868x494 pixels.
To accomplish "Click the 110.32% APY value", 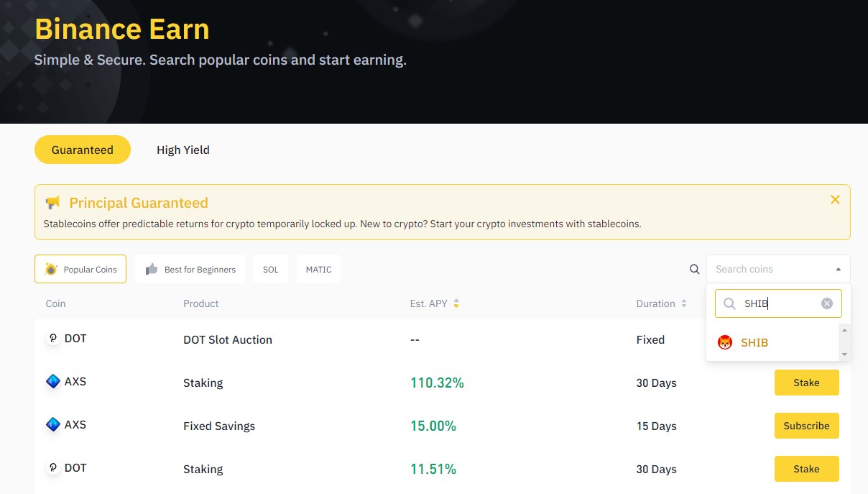I will click(x=437, y=383).
